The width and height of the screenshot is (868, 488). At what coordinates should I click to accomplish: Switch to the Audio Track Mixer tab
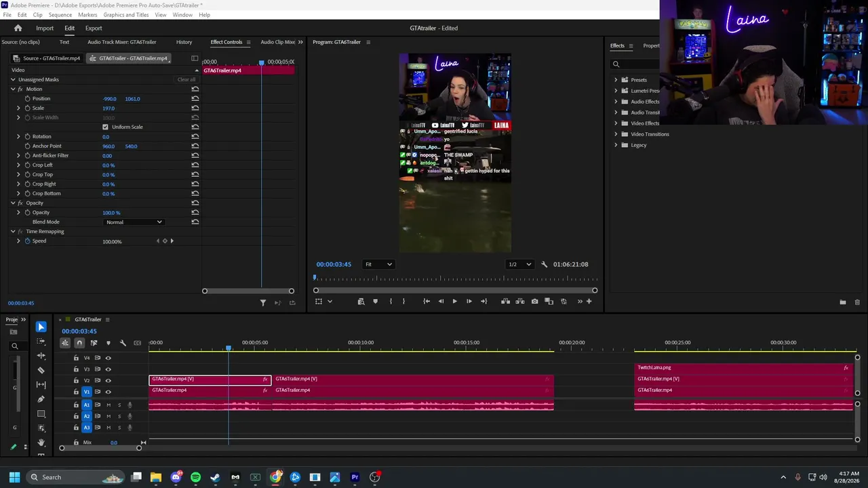tap(122, 42)
